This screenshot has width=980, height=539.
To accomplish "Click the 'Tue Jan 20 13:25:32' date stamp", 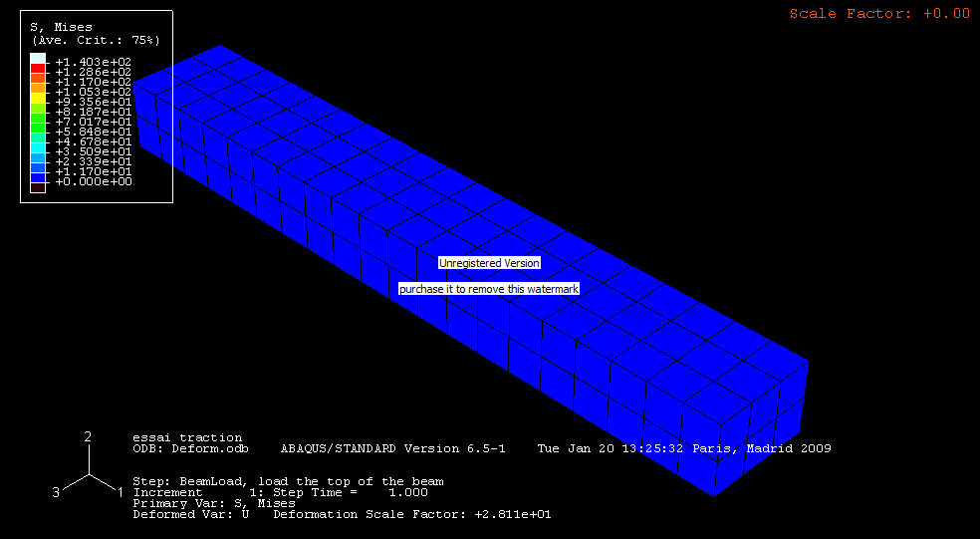I will point(610,448).
